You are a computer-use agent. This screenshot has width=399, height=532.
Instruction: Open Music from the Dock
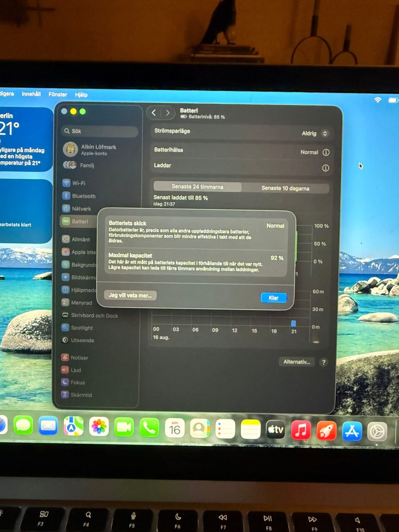pyautogui.click(x=301, y=431)
